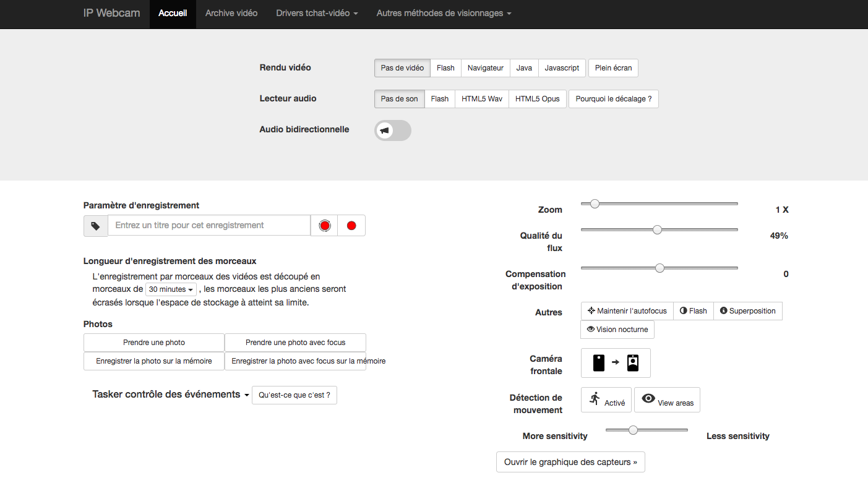This screenshot has height=491, width=868.
Task: Start circular recording with the ringed red button
Action: (325, 226)
